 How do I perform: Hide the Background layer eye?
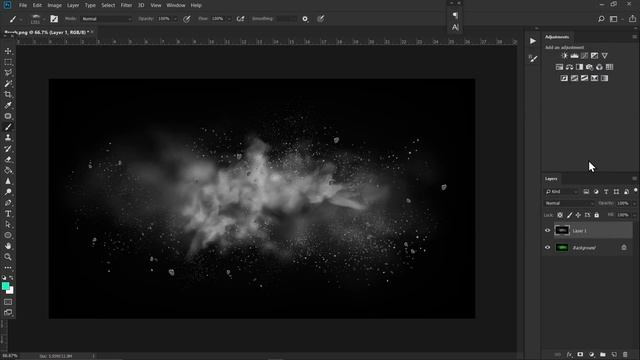tap(547, 247)
